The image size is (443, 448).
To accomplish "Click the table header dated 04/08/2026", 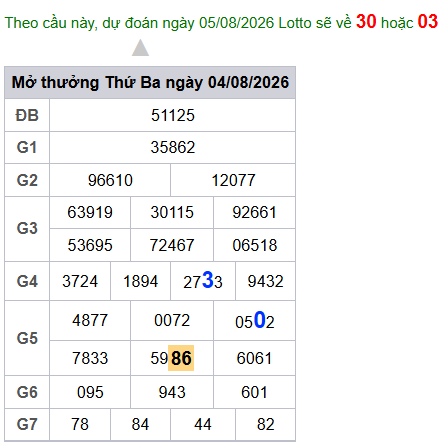I will (x=150, y=82).
